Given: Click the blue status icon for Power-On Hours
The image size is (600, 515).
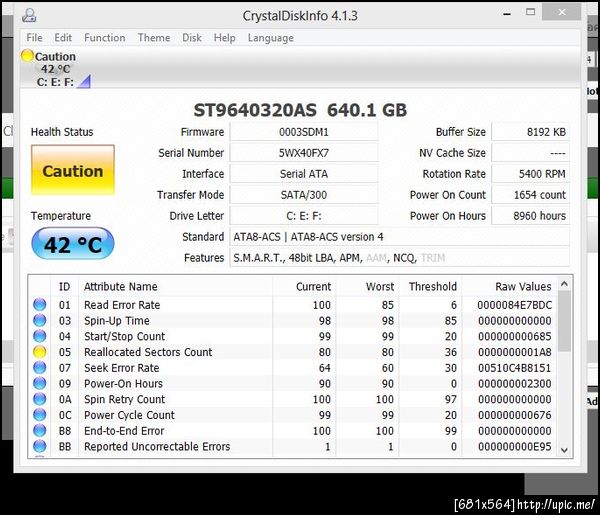Looking at the screenshot, I should (x=40, y=383).
